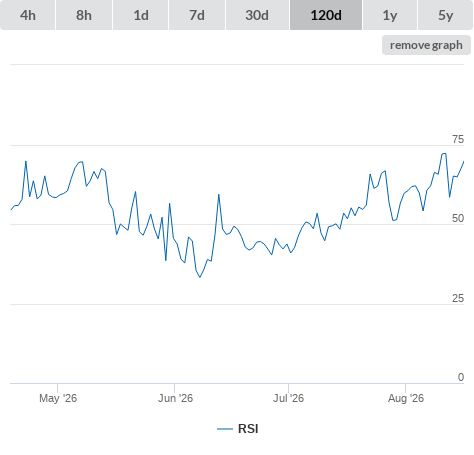Open the 1y time range
474x455 pixels.
point(390,15)
